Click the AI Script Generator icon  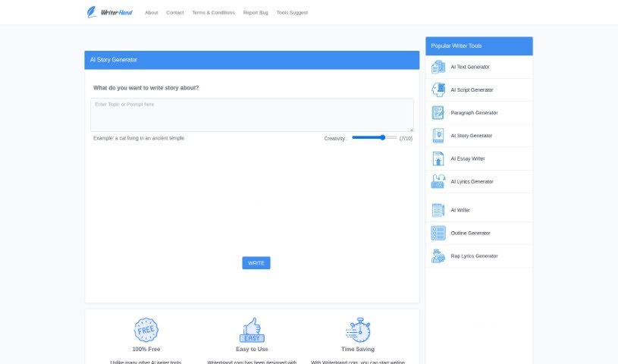pyautogui.click(x=438, y=90)
